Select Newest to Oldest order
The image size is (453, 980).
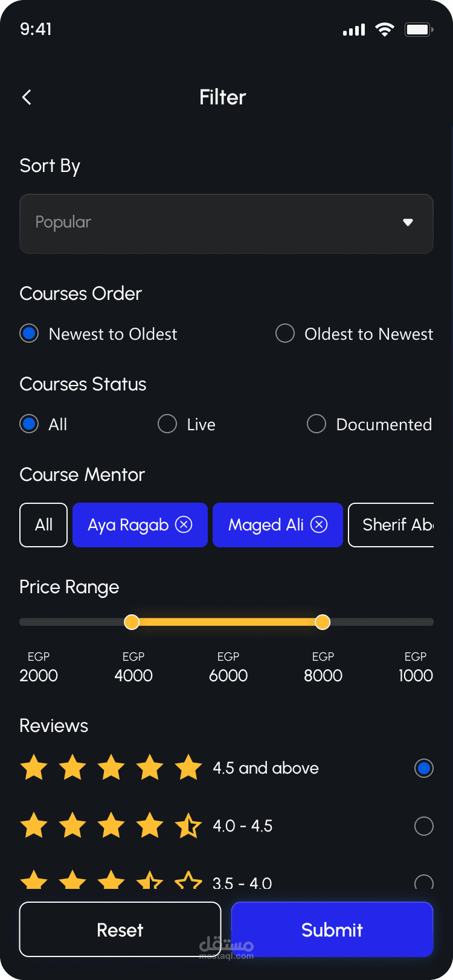[29, 333]
